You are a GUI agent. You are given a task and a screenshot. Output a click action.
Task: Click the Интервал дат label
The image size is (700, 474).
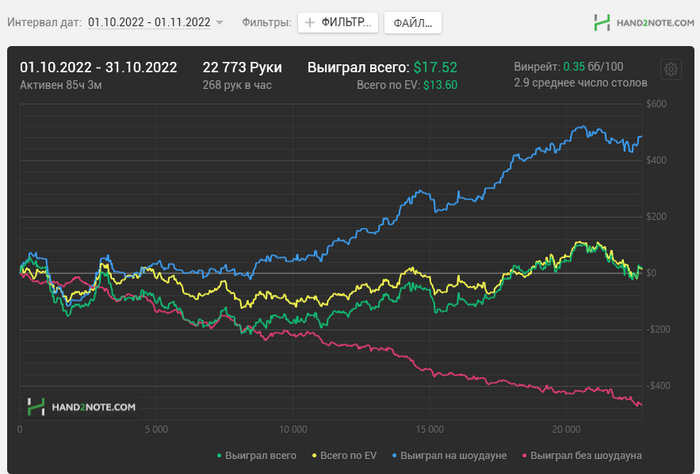tap(44, 22)
